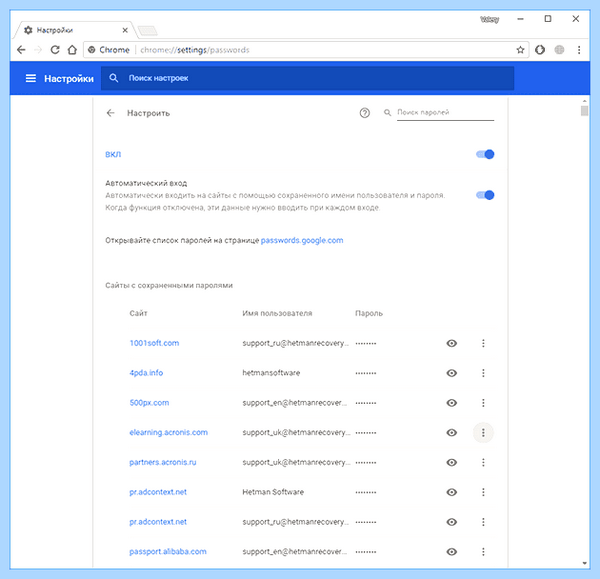Open Chrome's three-dot main menu

579,50
